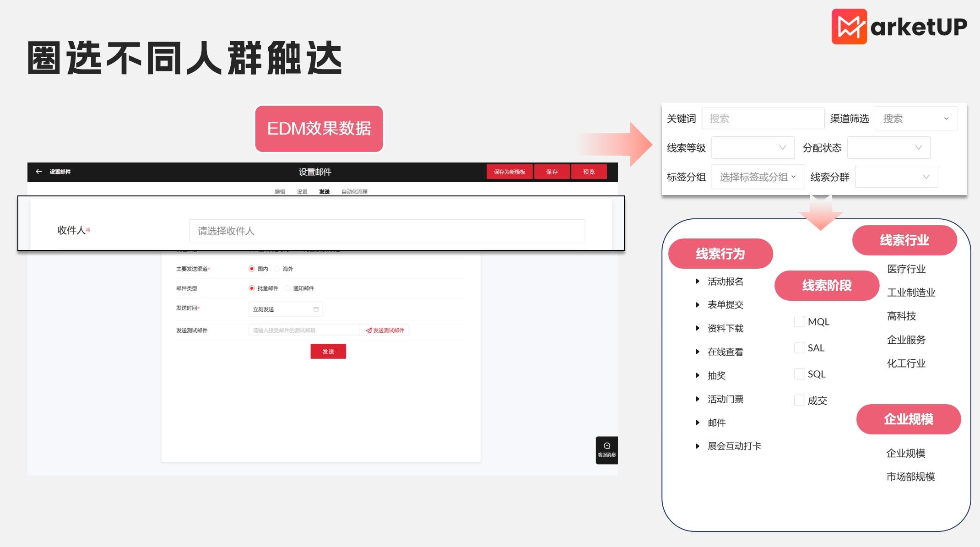Click the back arrow beside 设置邮件
Viewport: 980px width, 547px height.
point(39,172)
